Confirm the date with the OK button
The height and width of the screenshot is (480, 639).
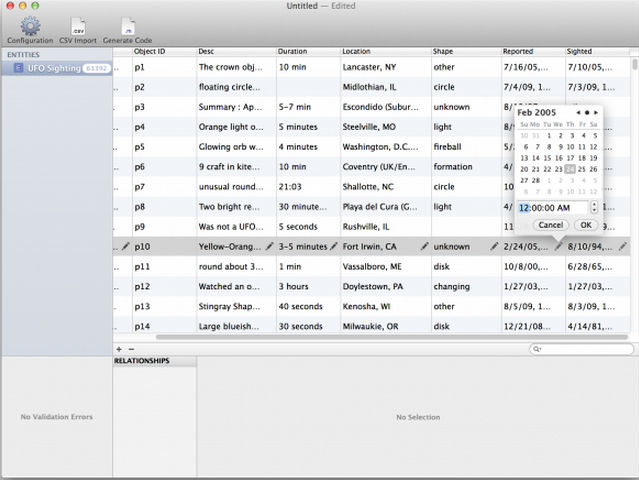(585, 225)
